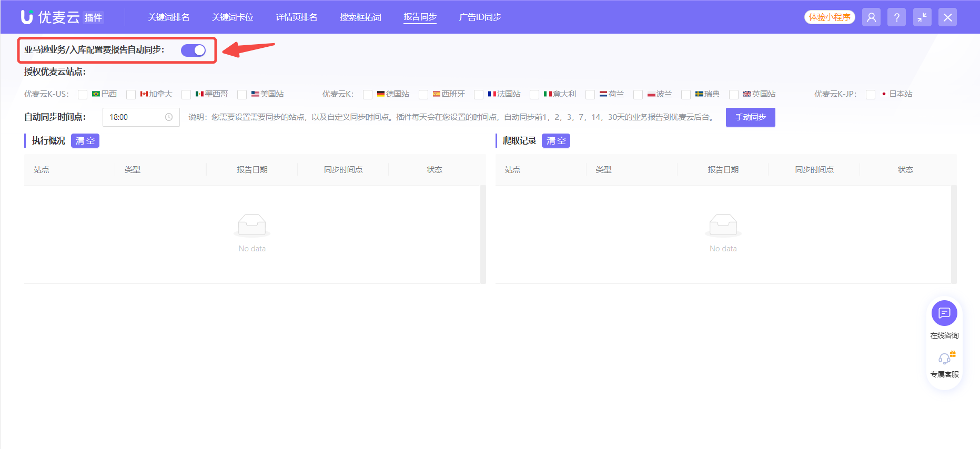Select the 报告同步 tab

(420, 17)
